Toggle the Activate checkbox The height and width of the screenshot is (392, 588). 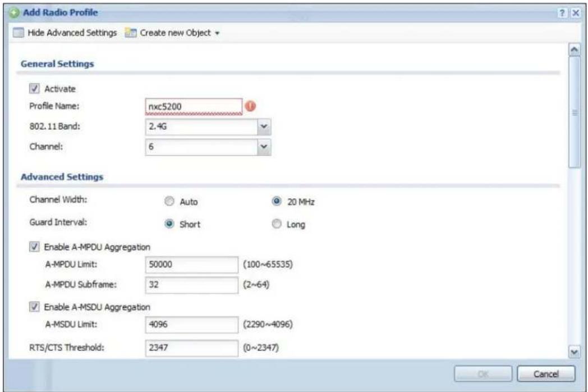pos(34,89)
